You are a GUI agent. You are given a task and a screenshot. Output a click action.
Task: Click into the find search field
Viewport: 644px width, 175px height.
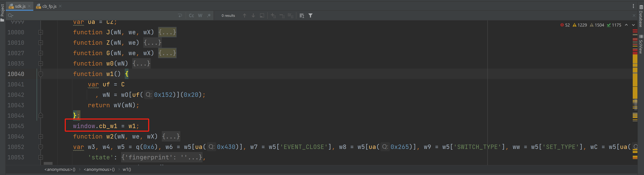pyautogui.click(x=95, y=15)
